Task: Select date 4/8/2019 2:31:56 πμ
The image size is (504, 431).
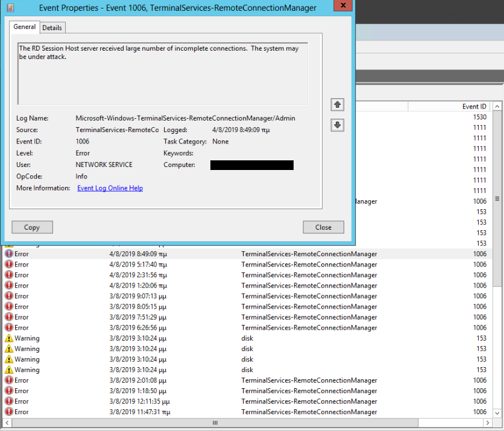Action: (x=138, y=275)
